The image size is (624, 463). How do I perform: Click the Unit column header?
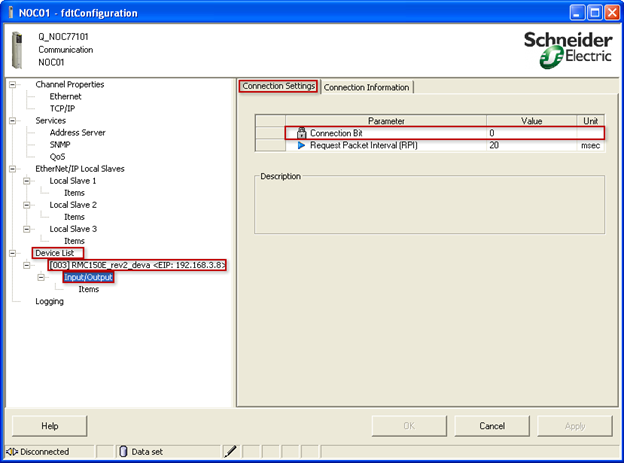(591, 121)
